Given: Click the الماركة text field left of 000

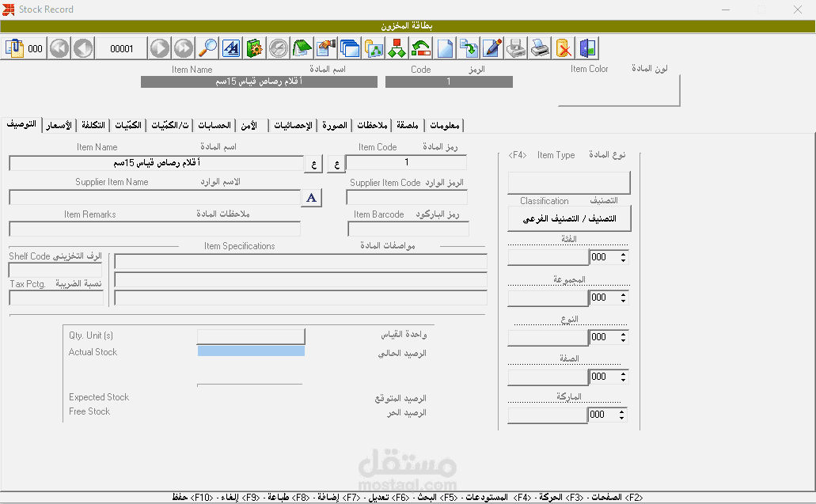Looking at the screenshot, I should [x=548, y=415].
